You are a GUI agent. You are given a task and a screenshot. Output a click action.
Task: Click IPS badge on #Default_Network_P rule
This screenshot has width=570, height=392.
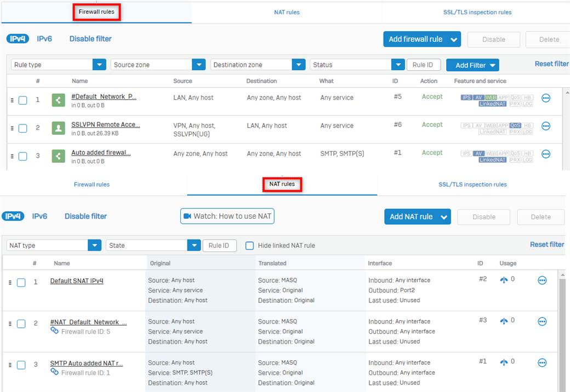tap(466, 98)
